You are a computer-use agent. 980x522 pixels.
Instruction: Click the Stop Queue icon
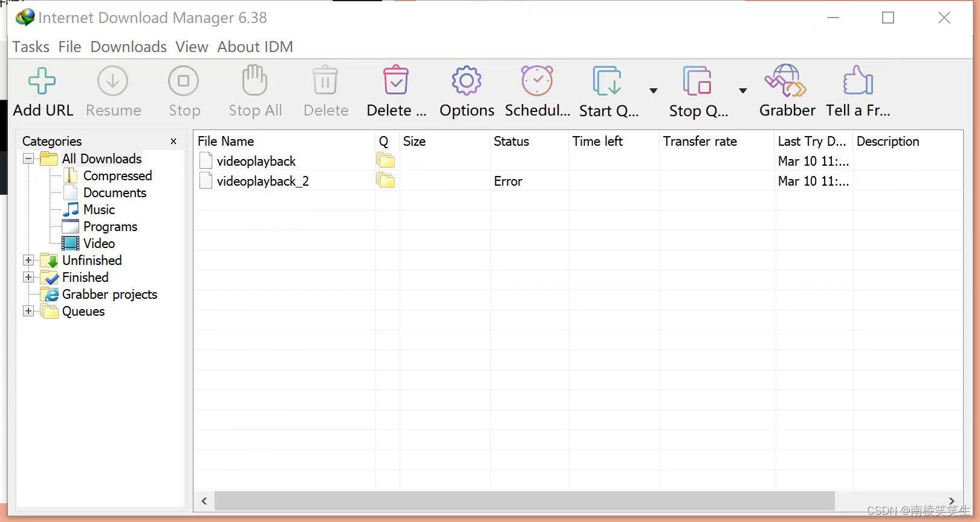tap(697, 80)
